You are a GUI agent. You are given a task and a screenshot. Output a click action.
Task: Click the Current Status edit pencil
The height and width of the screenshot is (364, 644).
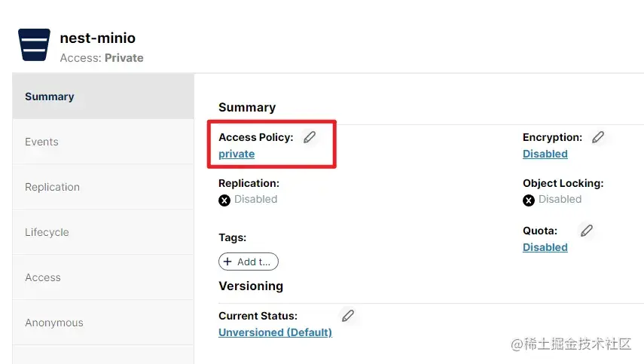click(347, 316)
